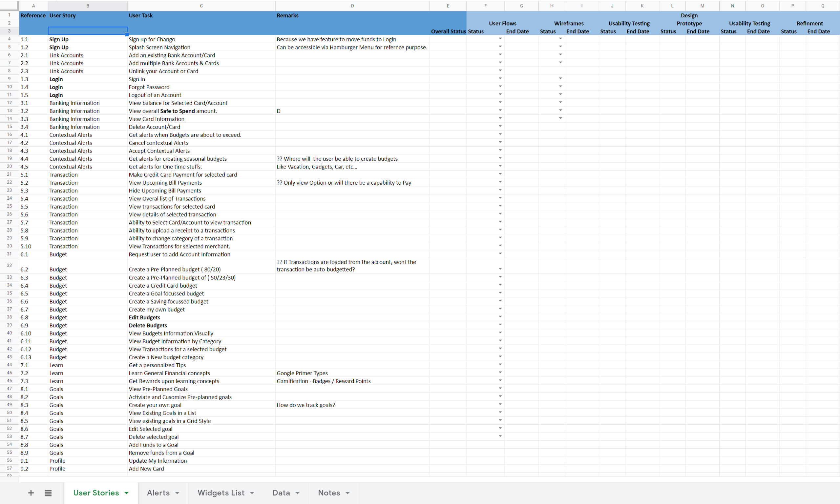
Task: Open the Notes sheet tab
Action: [x=328, y=493]
